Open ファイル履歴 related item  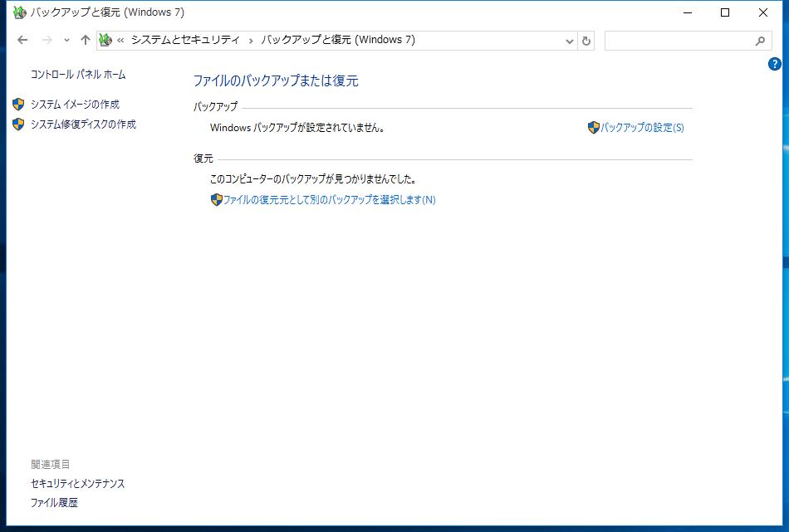pyautogui.click(x=54, y=502)
